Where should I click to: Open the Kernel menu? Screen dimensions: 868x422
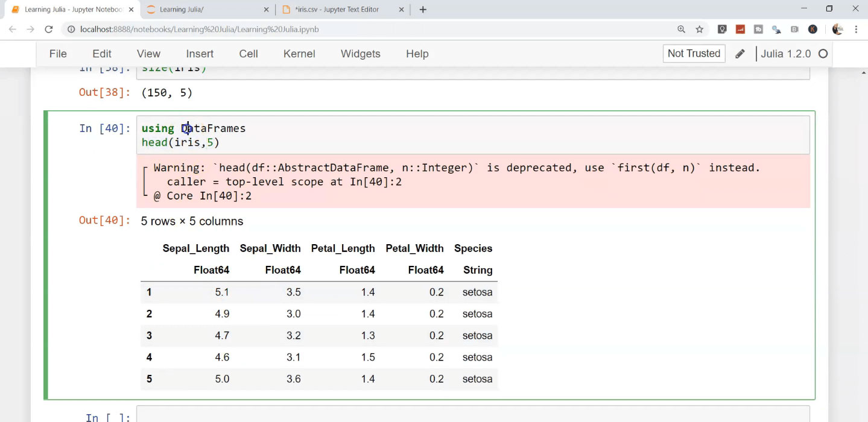pyautogui.click(x=299, y=54)
